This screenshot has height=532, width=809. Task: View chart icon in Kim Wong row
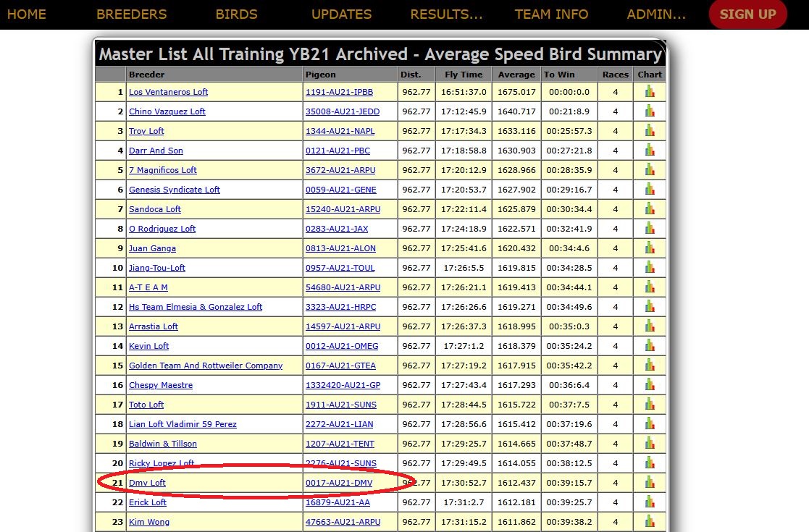coord(650,522)
